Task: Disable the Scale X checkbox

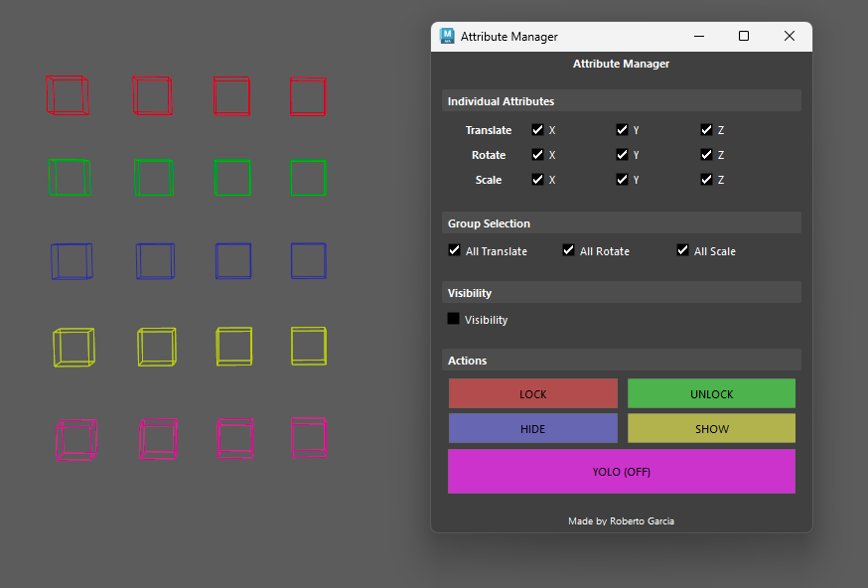Action: click(537, 180)
